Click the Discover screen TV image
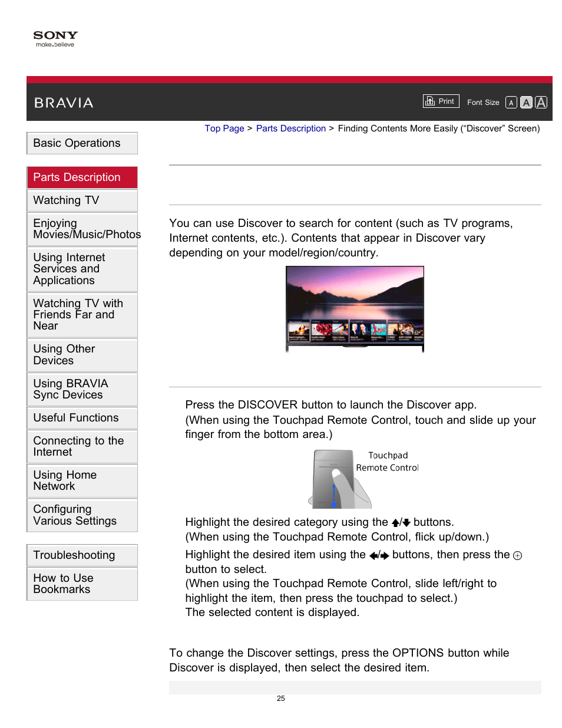The height and width of the screenshot is (728, 562). click(355, 309)
